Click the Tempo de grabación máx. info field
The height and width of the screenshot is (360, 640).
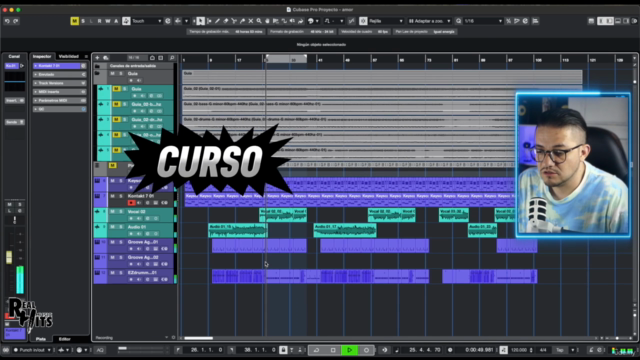225,31
